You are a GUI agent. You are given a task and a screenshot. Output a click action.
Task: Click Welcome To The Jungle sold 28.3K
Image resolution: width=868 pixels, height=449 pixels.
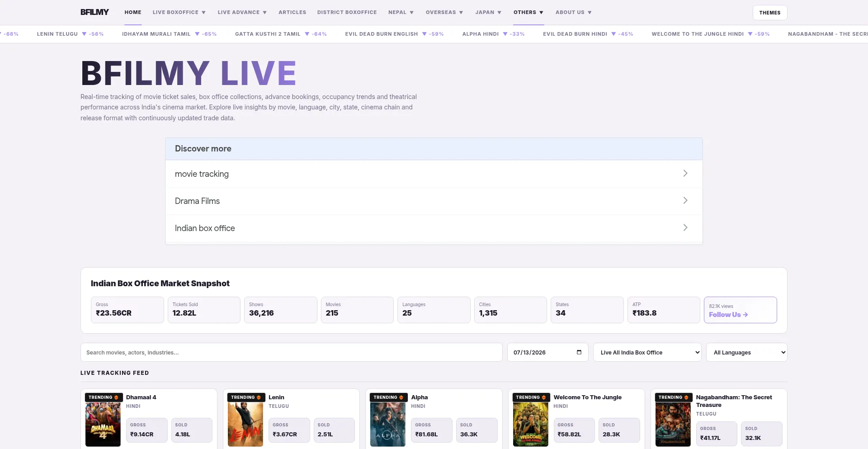click(611, 434)
